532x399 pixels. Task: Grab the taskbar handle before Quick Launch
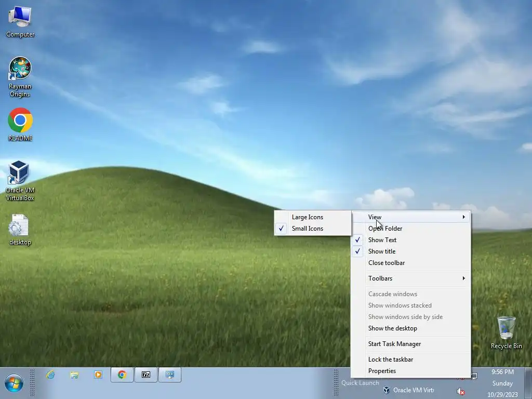tap(336, 383)
